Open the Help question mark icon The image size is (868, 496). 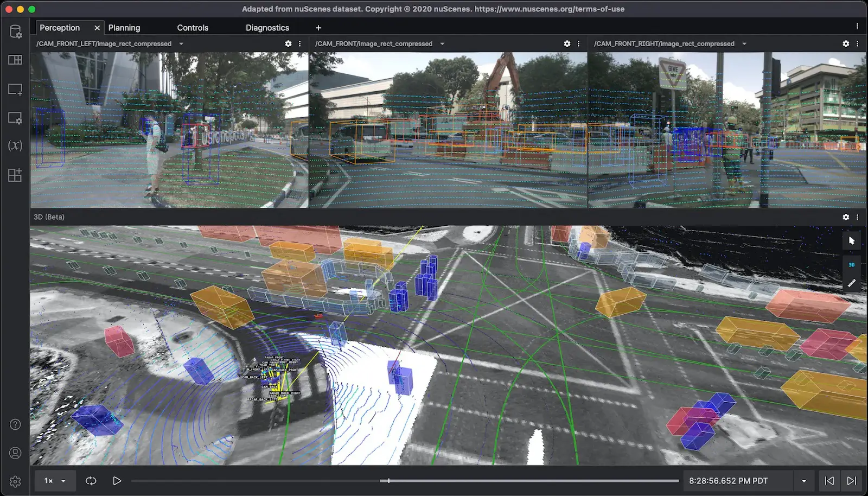[x=15, y=424]
